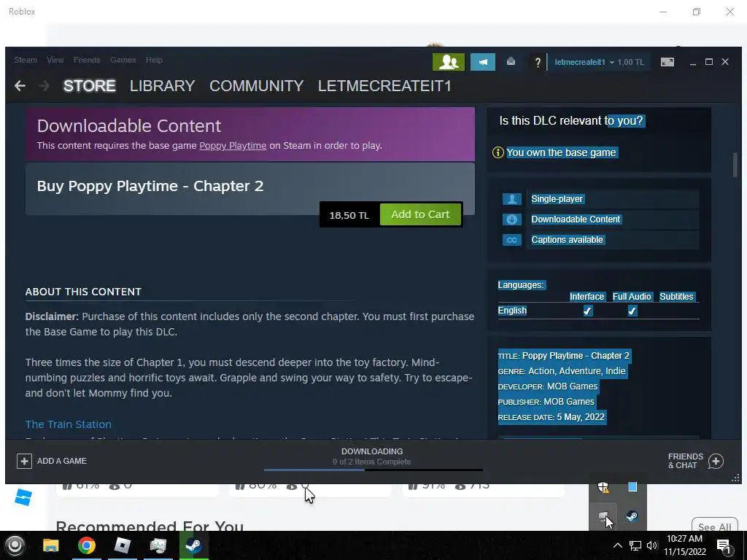The height and width of the screenshot is (560, 747).
Task: Collapse the hidden tray icons chevron
Action: (x=617, y=545)
